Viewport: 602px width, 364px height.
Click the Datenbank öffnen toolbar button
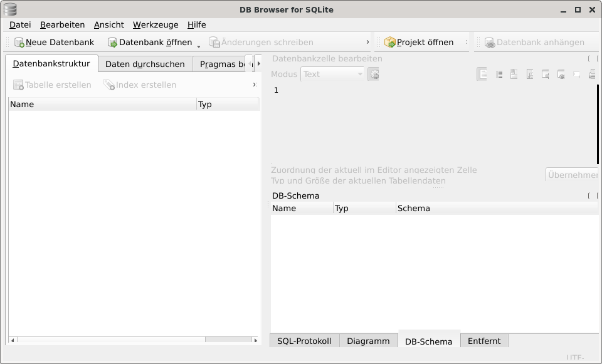150,42
